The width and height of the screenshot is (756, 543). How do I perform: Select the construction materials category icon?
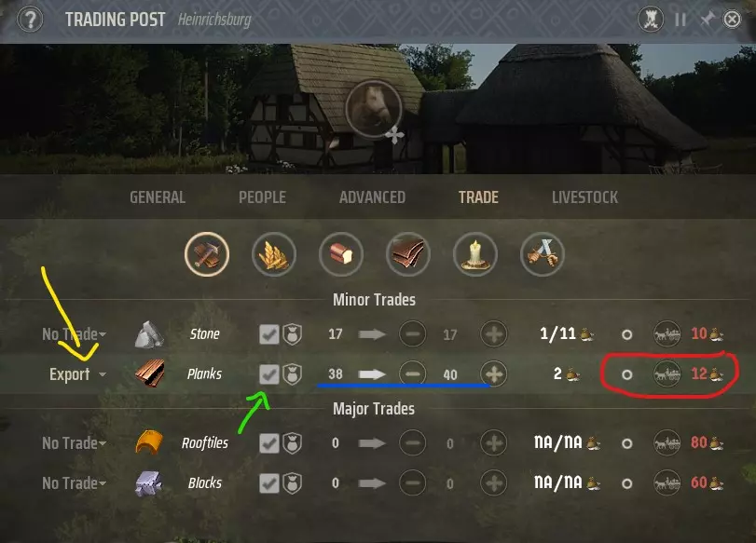[x=207, y=254]
